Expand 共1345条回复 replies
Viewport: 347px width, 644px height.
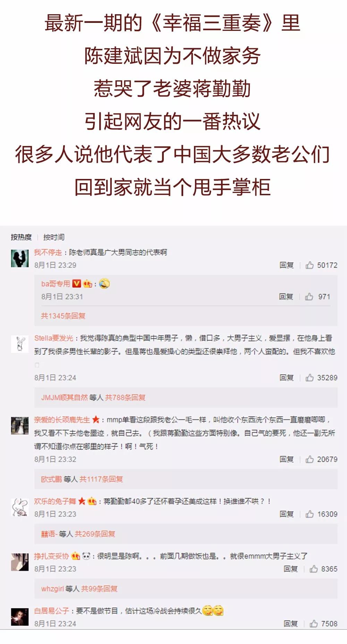[63, 316]
